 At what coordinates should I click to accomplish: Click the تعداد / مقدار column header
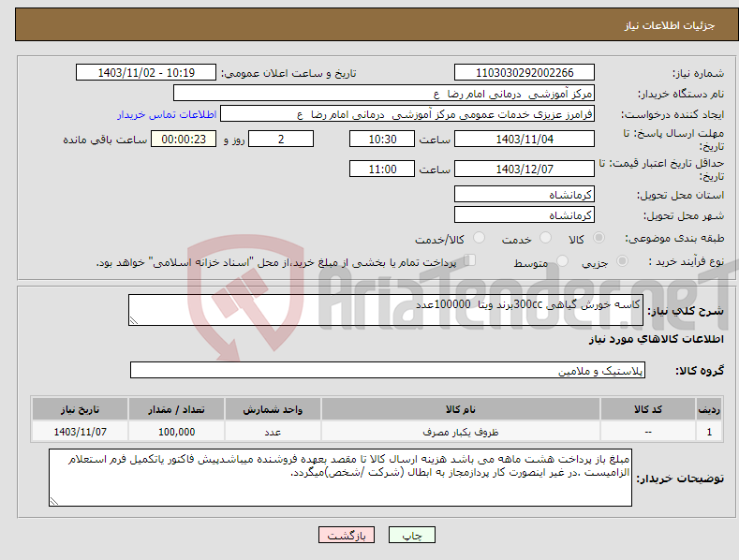tap(176, 409)
